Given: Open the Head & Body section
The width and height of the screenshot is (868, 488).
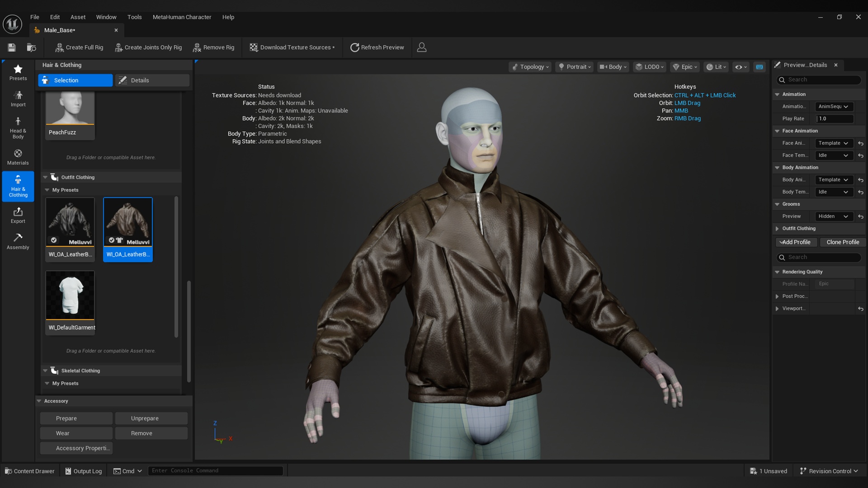Looking at the screenshot, I should pos(18,128).
